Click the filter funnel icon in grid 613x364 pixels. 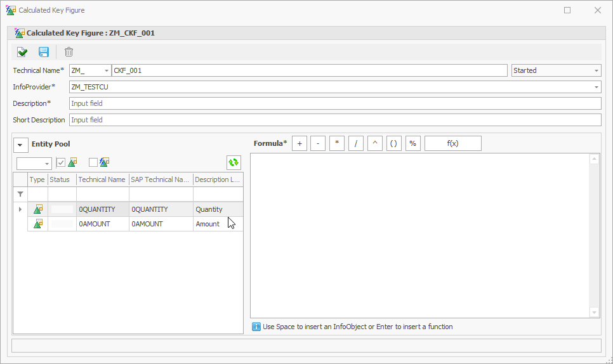point(20,194)
